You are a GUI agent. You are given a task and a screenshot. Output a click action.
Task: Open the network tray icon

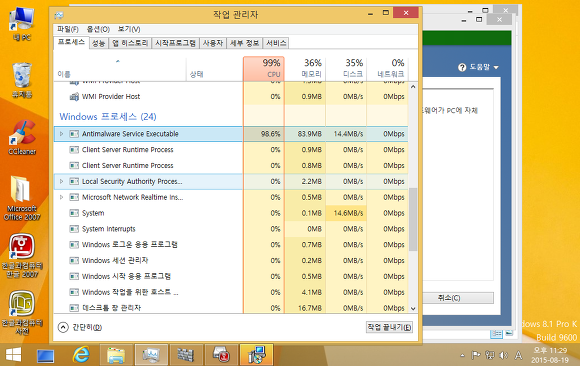[489, 355]
